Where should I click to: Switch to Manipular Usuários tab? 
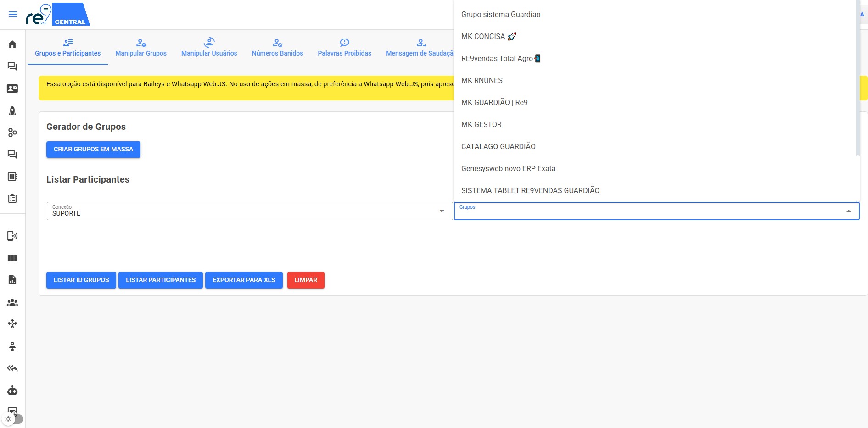coord(209,48)
